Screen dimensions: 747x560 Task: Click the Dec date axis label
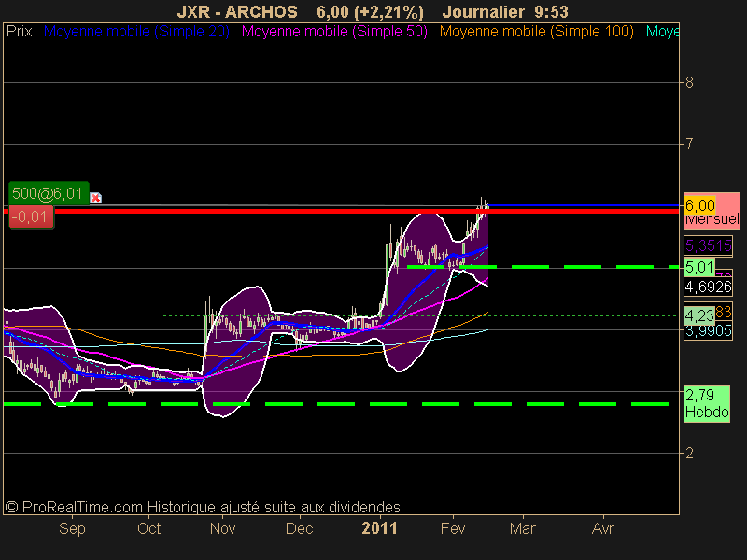[x=299, y=528]
